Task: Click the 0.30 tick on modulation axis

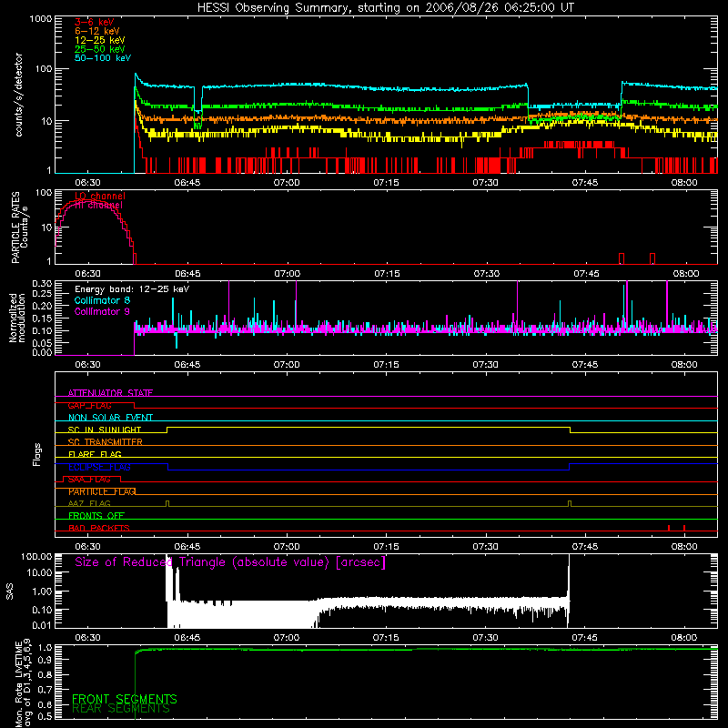Action: (42, 284)
